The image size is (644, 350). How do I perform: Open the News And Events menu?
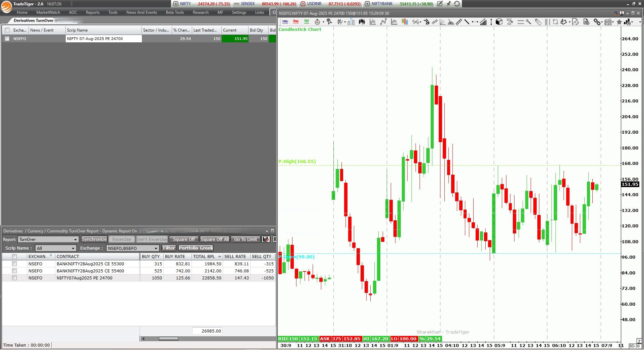point(142,12)
